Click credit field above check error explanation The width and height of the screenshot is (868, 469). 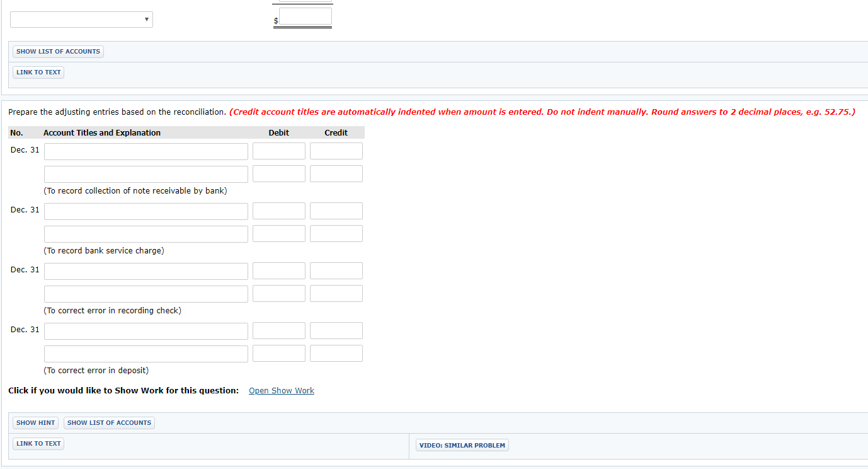click(336, 294)
